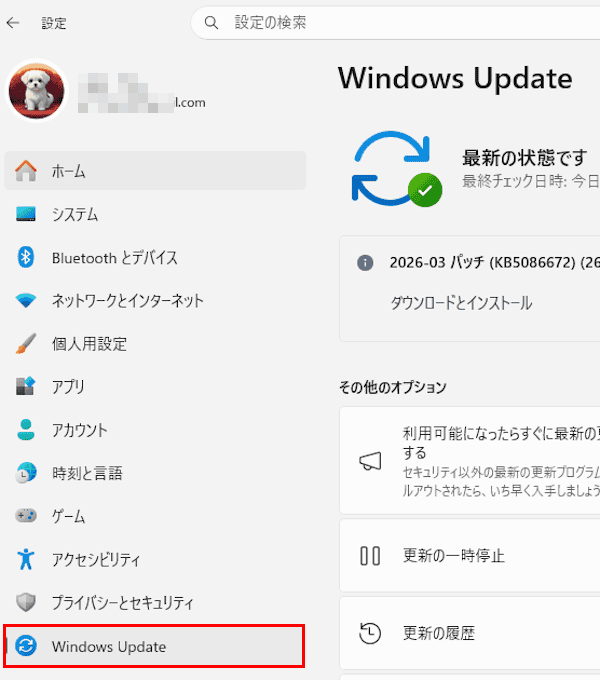The height and width of the screenshot is (680, 600).
Task: Click ダウンロードとインストール link
Action: point(461,303)
